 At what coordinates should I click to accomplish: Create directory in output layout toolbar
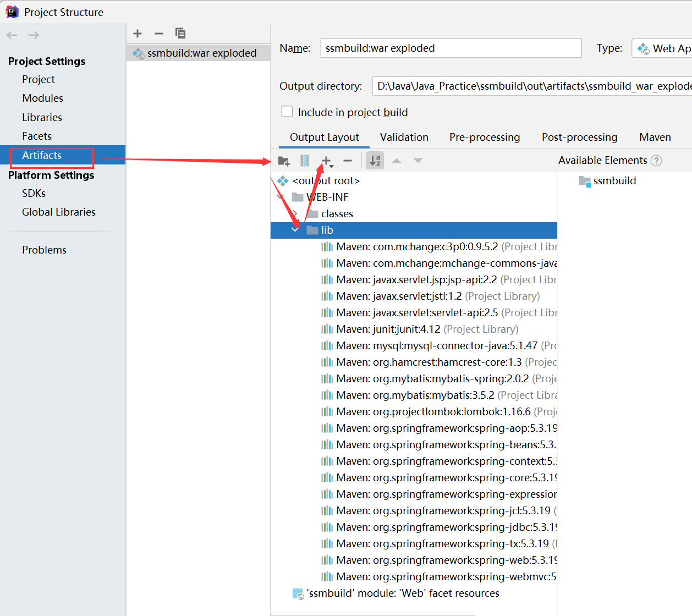tap(284, 161)
